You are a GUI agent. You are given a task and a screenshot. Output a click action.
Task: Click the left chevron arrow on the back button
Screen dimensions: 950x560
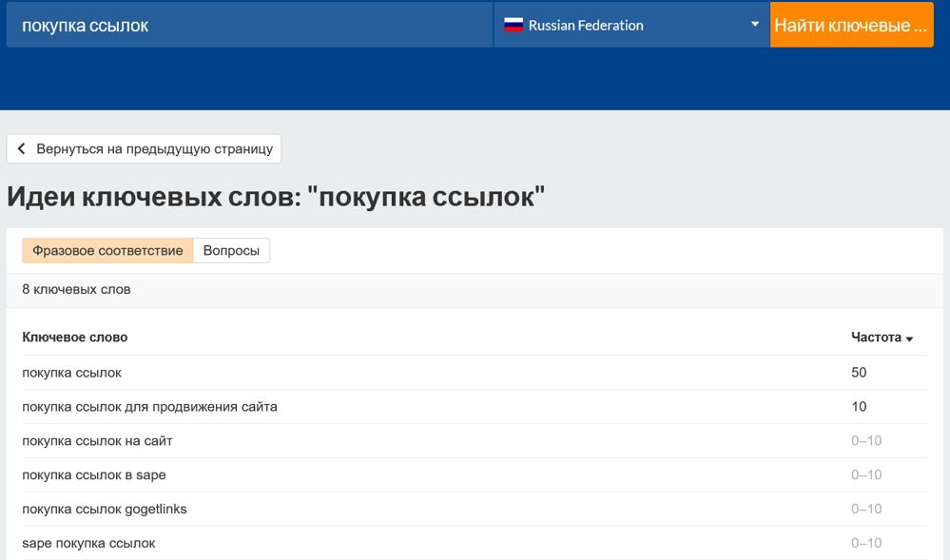pos(20,148)
